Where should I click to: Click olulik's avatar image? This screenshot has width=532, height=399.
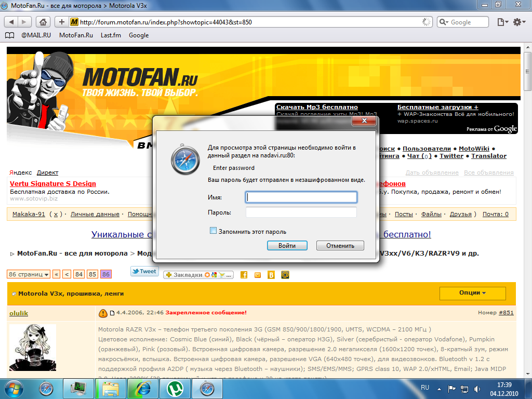pyautogui.click(x=33, y=348)
